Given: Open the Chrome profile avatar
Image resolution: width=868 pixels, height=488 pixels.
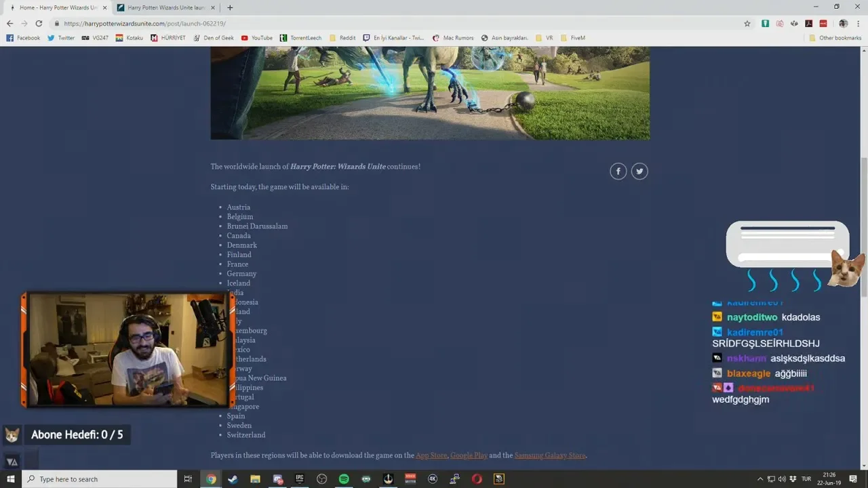Looking at the screenshot, I should [x=843, y=23].
